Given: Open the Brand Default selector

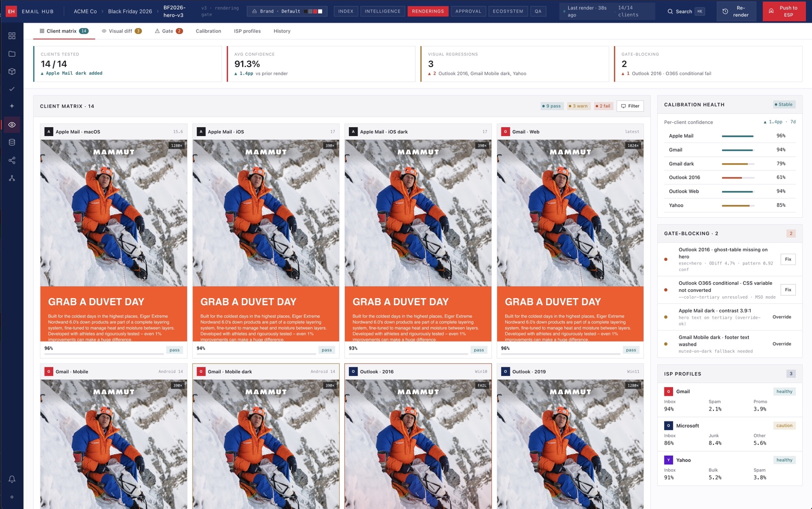Looking at the screenshot, I should (287, 11).
